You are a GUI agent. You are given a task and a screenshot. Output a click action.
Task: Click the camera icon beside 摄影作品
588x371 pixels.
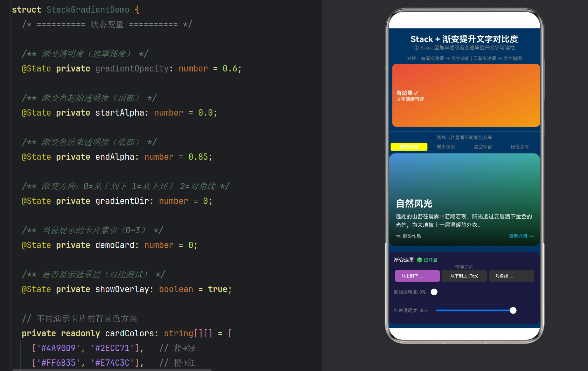(x=398, y=236)
